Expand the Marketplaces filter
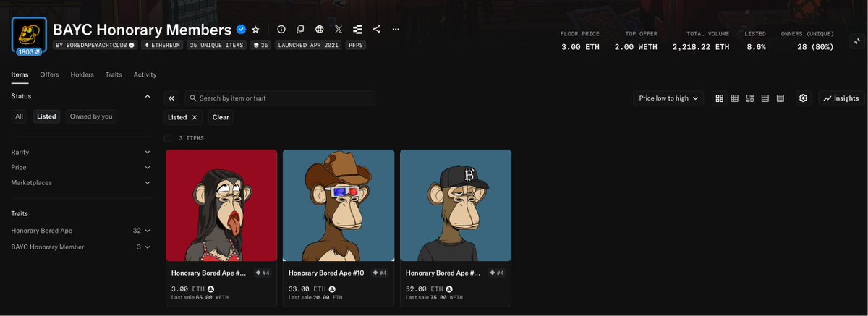868x316 pixels. [x=81, y=183]
